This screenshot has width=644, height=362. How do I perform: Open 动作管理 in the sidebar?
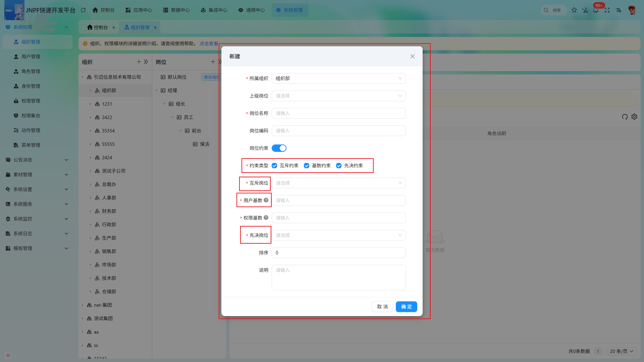click(38, 130)
